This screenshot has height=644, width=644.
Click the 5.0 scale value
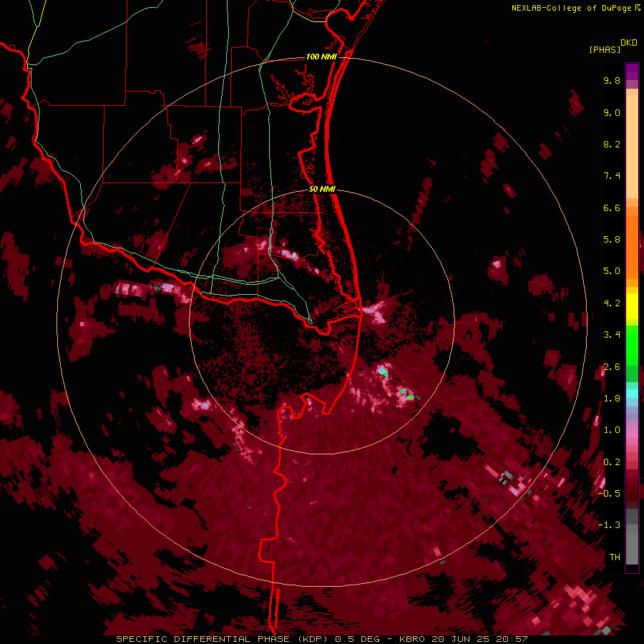[612, 271]
